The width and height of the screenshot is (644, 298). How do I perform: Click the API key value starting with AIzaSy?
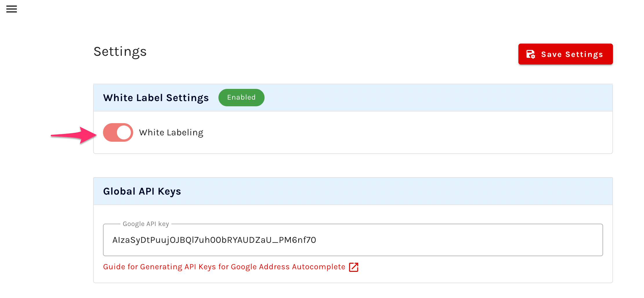[x=214, y=240]
